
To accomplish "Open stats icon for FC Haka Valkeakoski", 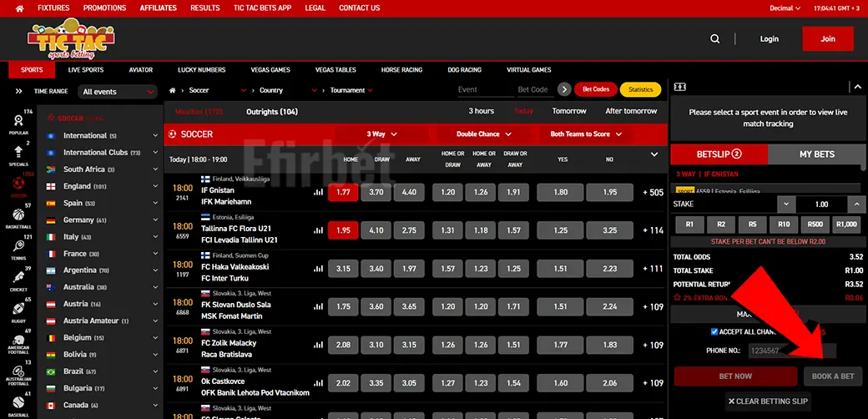I will (x=318, y=269).
